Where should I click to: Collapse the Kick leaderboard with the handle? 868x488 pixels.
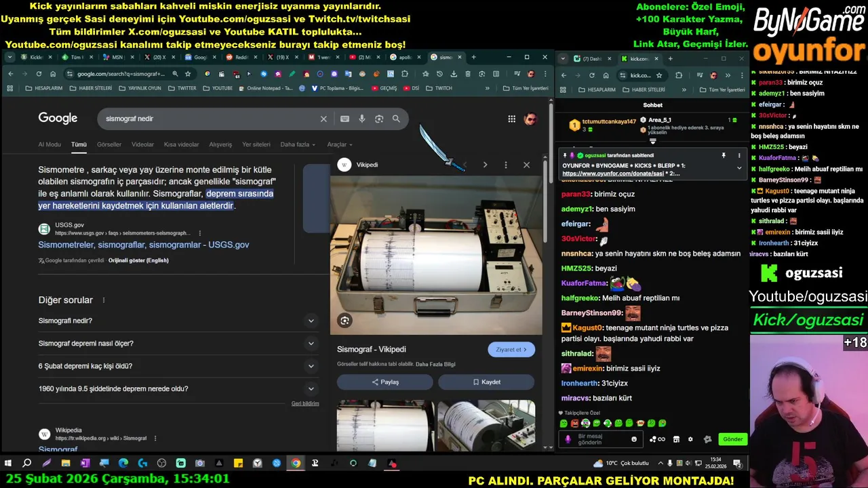(x=653, y=142)
